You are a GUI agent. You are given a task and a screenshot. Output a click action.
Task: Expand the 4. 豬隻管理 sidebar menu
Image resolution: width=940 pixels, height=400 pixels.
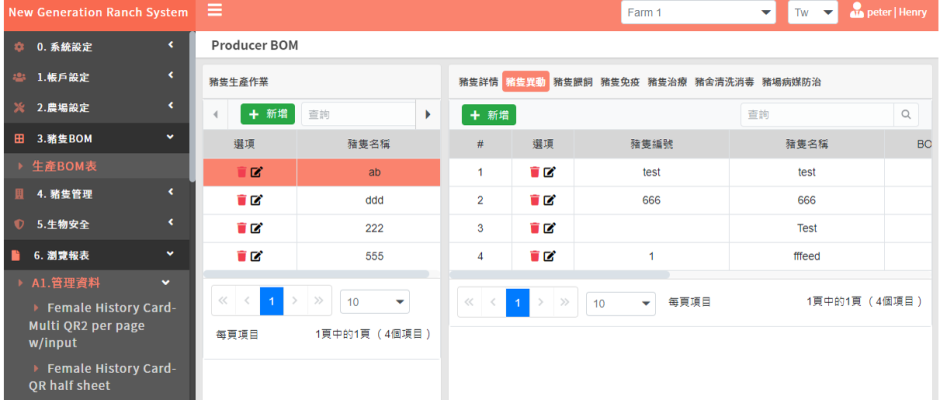[95, 194]
